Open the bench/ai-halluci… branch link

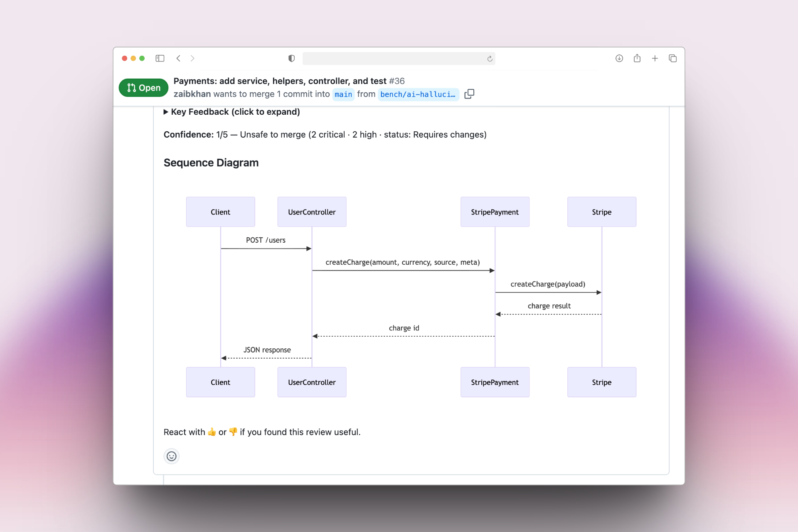click(x=418, y=94)
